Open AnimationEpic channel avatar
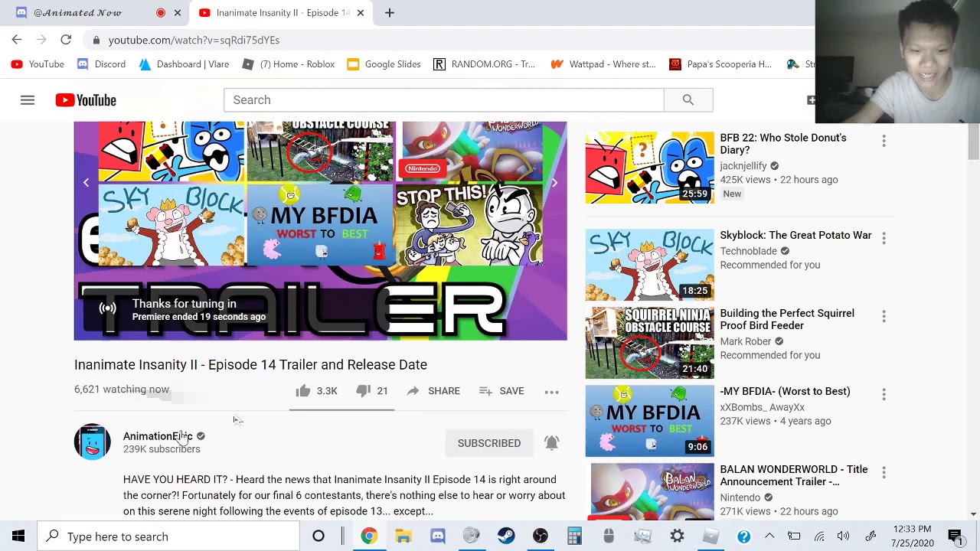 pos(93,442)
